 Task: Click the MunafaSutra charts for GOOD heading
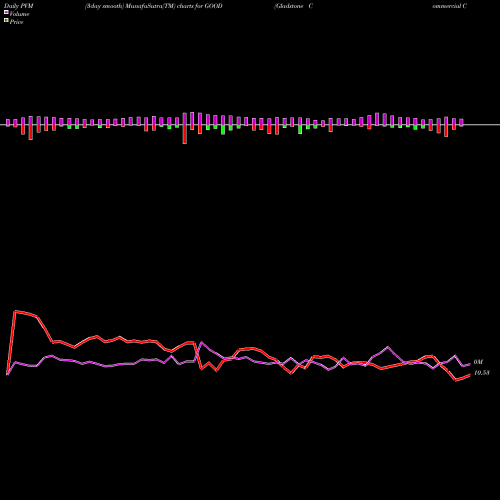pyautogui.click(x=154, y=6)
